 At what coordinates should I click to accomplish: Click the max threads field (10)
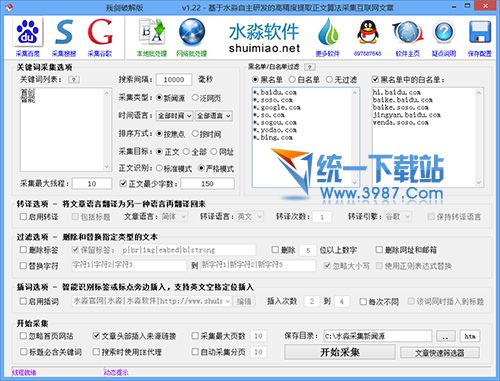click(92, 184)
